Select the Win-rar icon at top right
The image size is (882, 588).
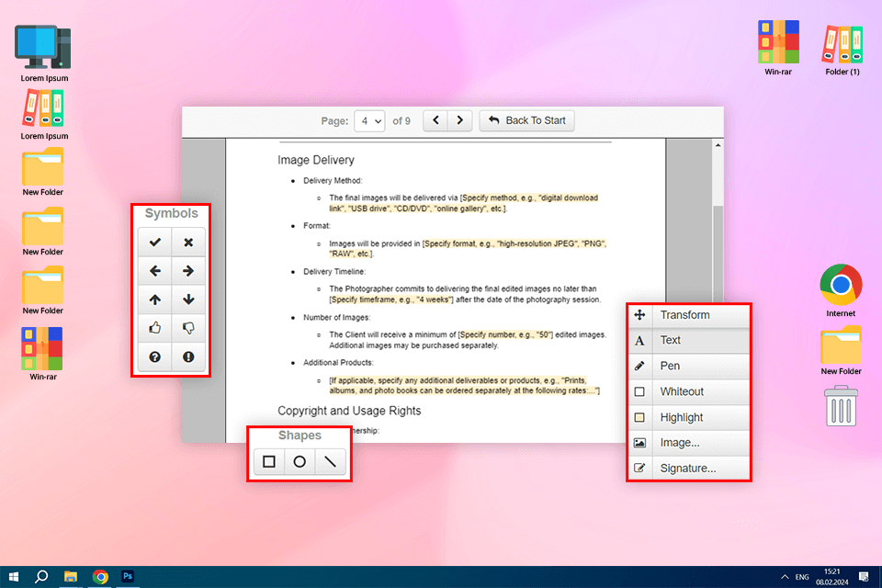pos(778,49)
